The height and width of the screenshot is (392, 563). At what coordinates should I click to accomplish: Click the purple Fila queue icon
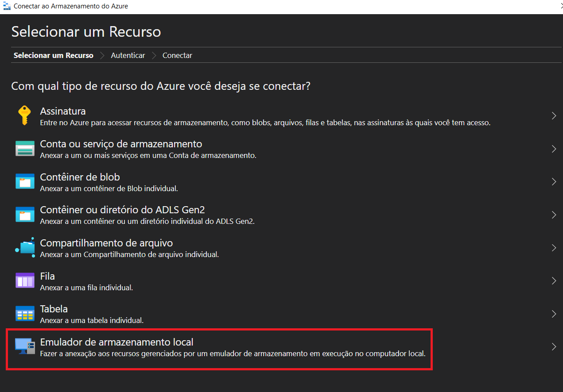click(x=24, y=281)
